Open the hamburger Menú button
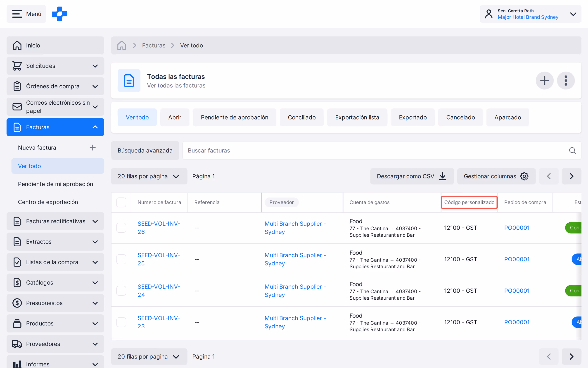588x368 pixels. click(x=26, y=14)
